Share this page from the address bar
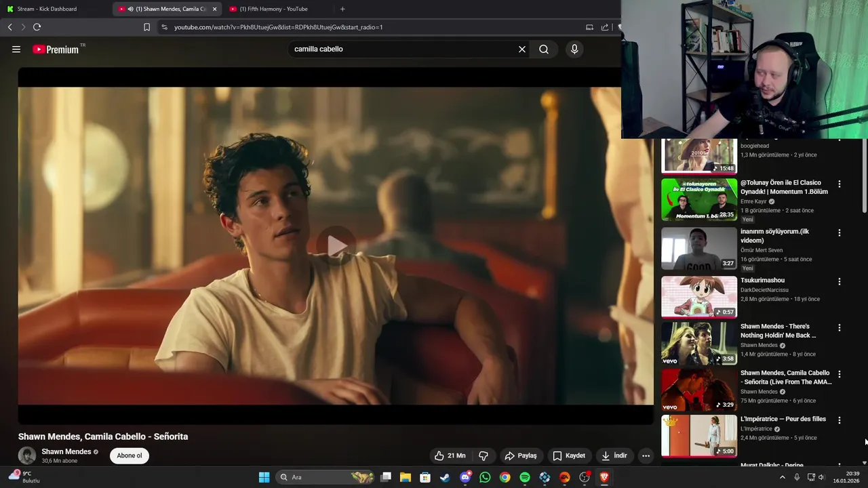The height and width of the screenshot is (488, 868). coord(605,27)
